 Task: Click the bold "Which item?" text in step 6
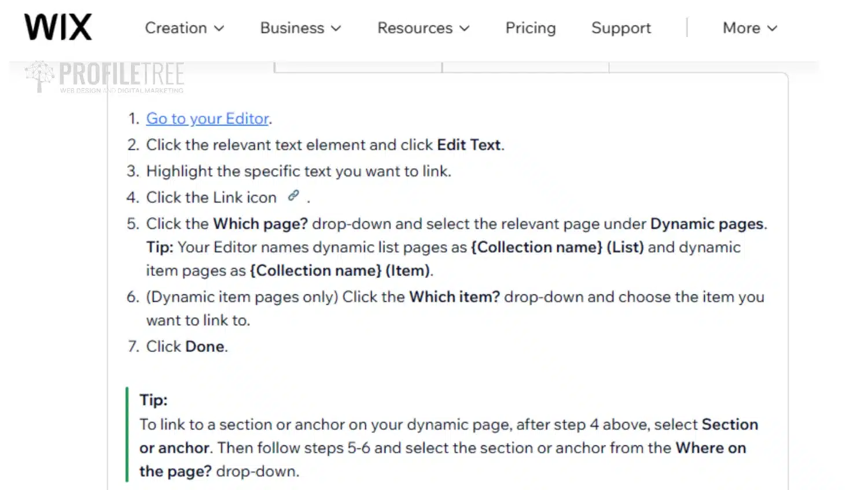click(454, 297)
